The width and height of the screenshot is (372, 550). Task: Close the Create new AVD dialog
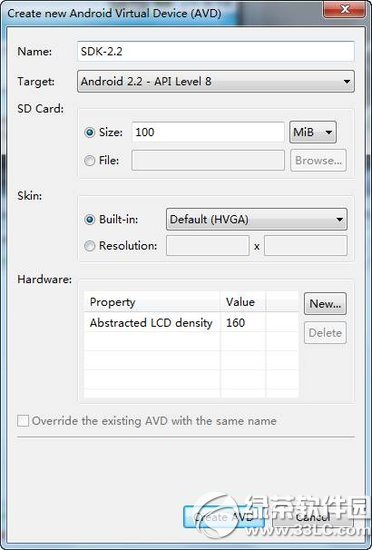coord(345,9)
